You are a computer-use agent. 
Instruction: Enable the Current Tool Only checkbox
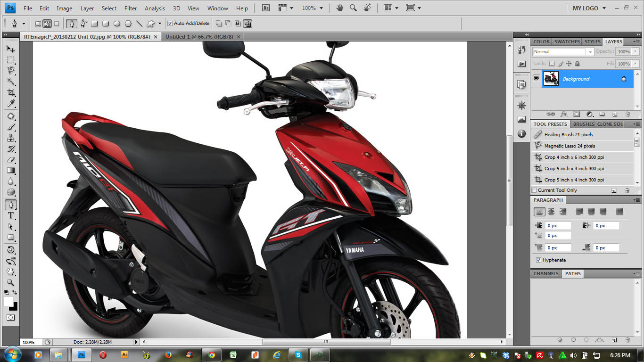click(534, 190)
